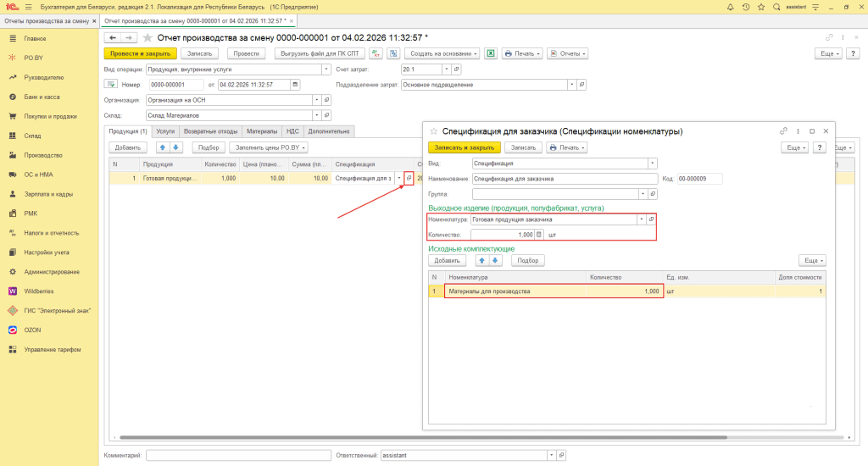The height and width of the screenshot is (466, 868).
Task: Click the Провести и закрыть button
Action: (140, 53)
